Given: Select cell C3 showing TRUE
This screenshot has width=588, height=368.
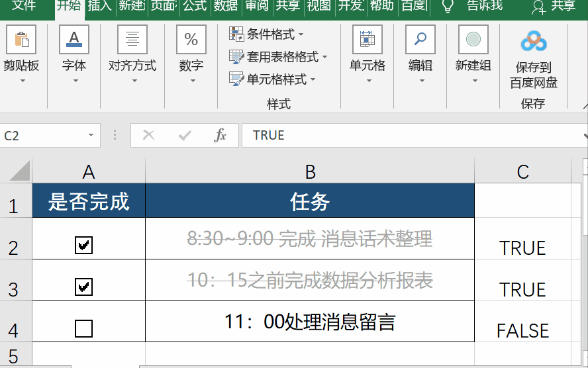Looking at the screenshot, I should pyautogui.click(x=522, y=280).
